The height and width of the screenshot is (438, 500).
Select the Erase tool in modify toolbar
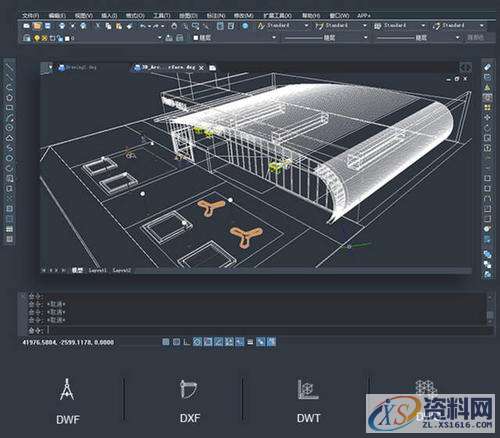click(487, 67)
